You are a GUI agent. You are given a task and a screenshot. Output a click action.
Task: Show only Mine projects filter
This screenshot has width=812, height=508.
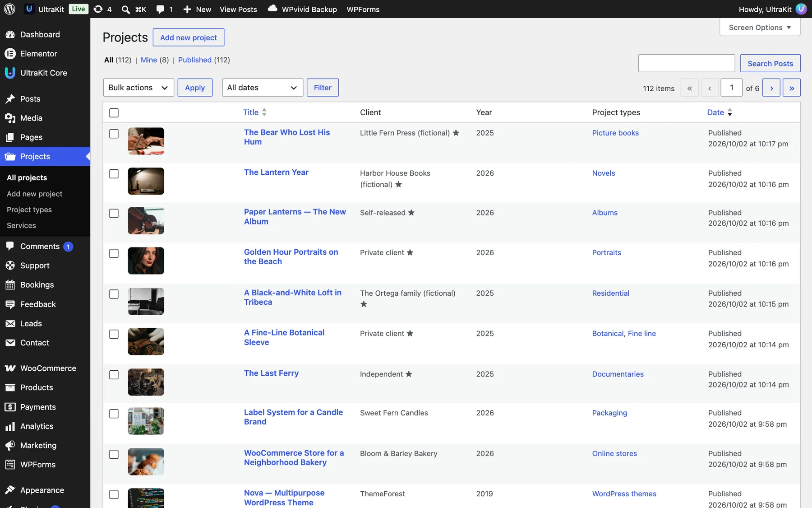click(149, 60)
